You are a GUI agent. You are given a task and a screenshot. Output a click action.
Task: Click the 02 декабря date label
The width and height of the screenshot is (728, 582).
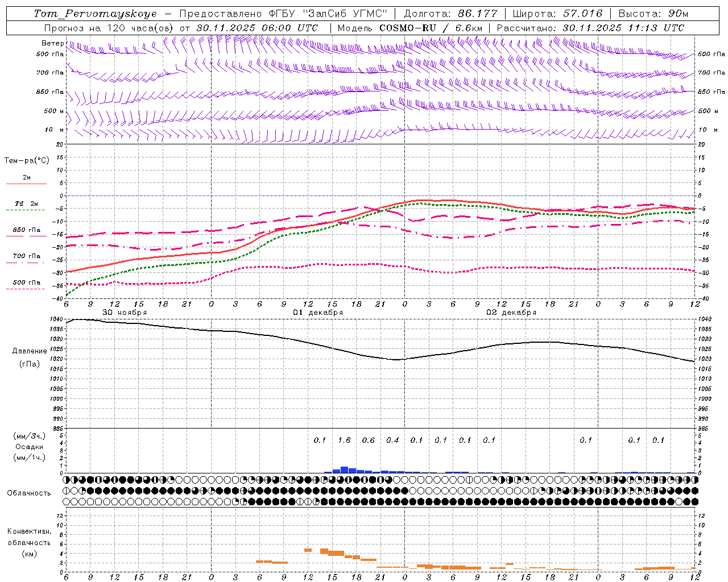tap(511, 313)
